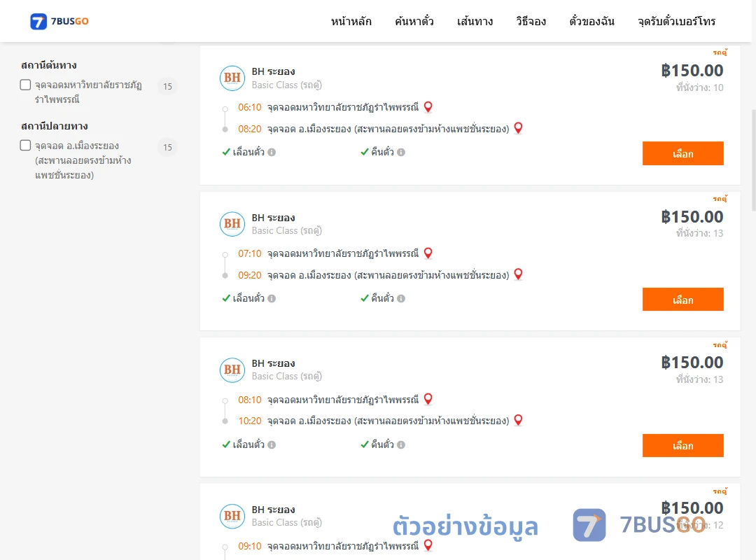Click BH operator logo of 06:10 trip

(232, 78)
